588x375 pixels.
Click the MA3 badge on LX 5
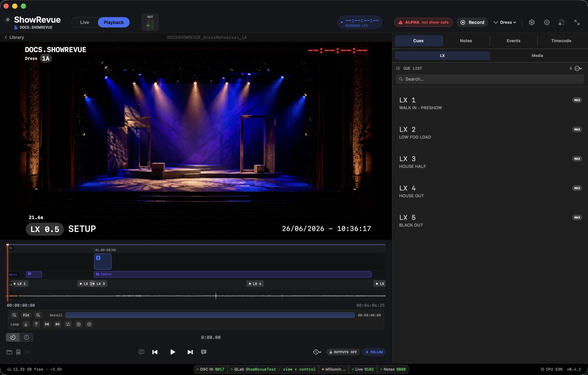click(x=577, y=217)
